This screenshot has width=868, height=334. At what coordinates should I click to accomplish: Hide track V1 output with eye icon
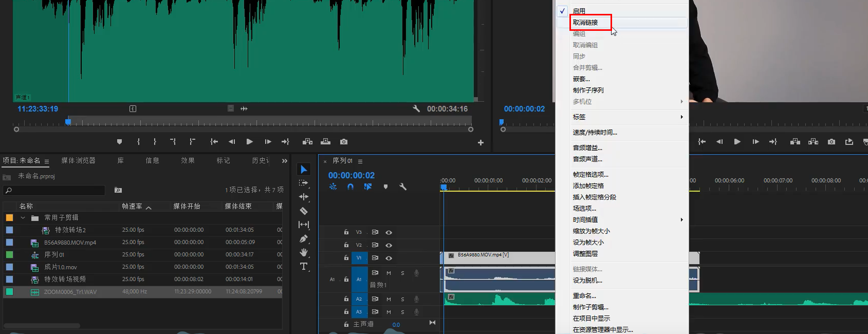click(389, 258)
